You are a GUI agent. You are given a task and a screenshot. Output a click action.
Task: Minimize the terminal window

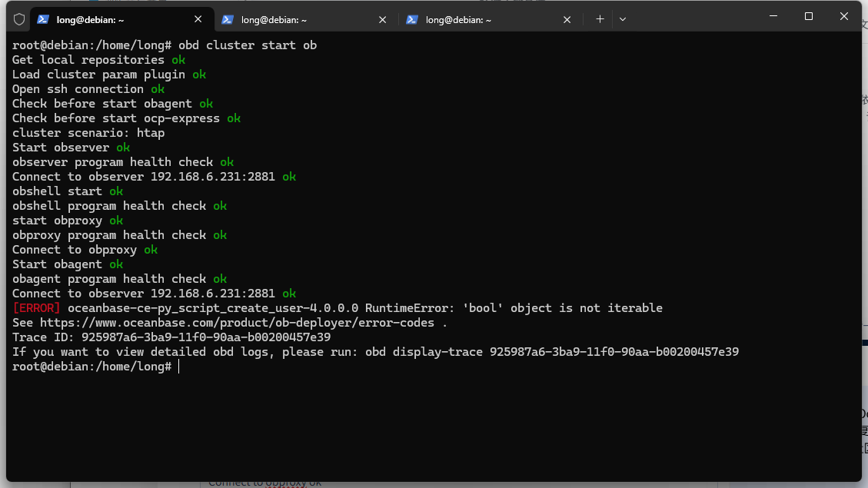coord(773,16)
